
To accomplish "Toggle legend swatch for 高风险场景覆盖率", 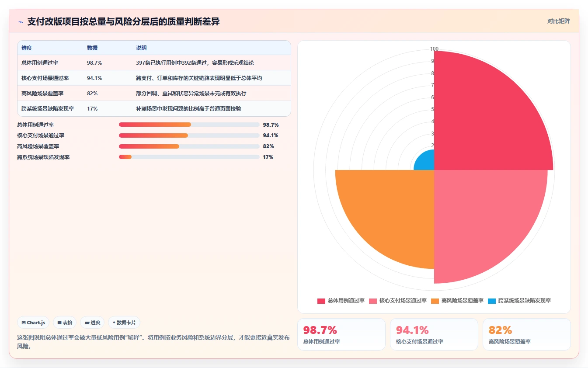I will click(x=435, y=301).
